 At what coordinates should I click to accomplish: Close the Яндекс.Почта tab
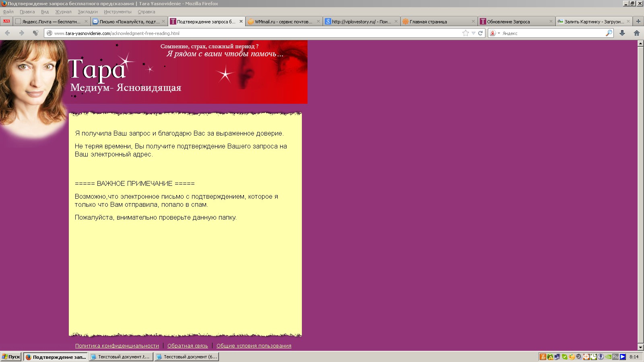(86, 21)
